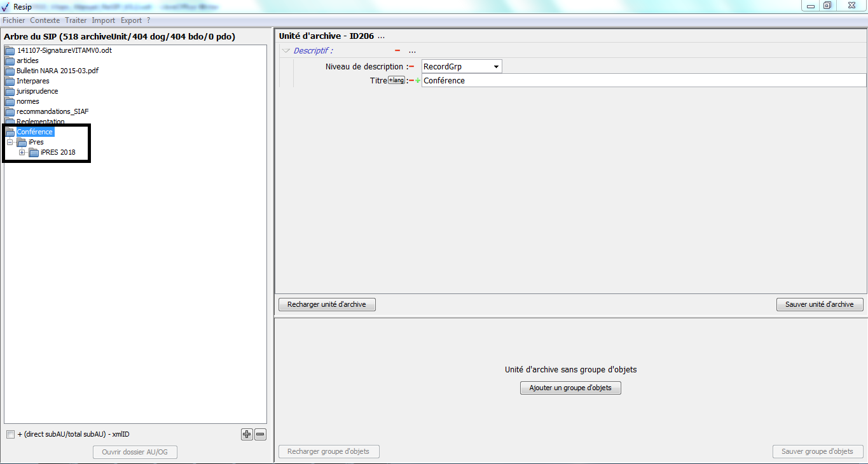Click into the Titre text field
868x464 pixels.
click(642, 81)
